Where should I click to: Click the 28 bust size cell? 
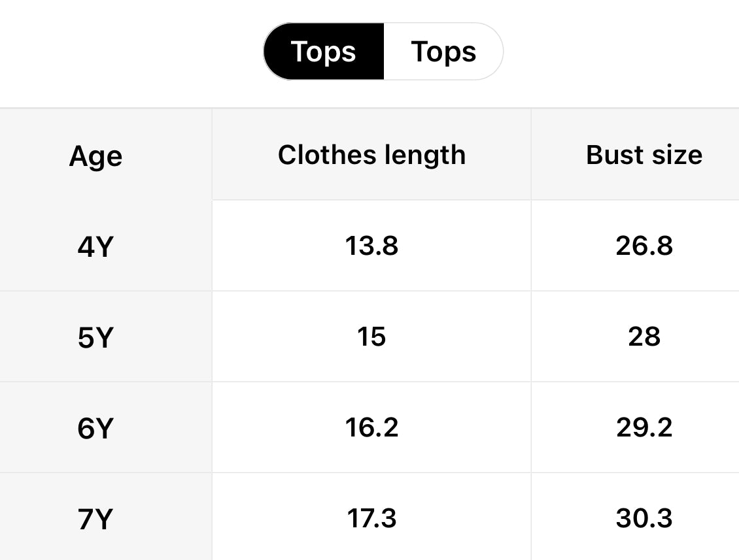[x=644, y=337]
